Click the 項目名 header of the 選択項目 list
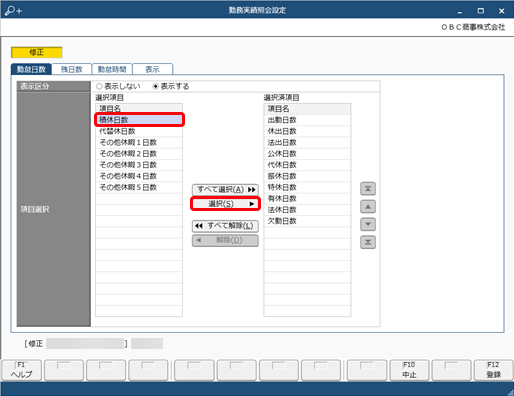Viewport: 514px width, 396px height. [139, 108]
